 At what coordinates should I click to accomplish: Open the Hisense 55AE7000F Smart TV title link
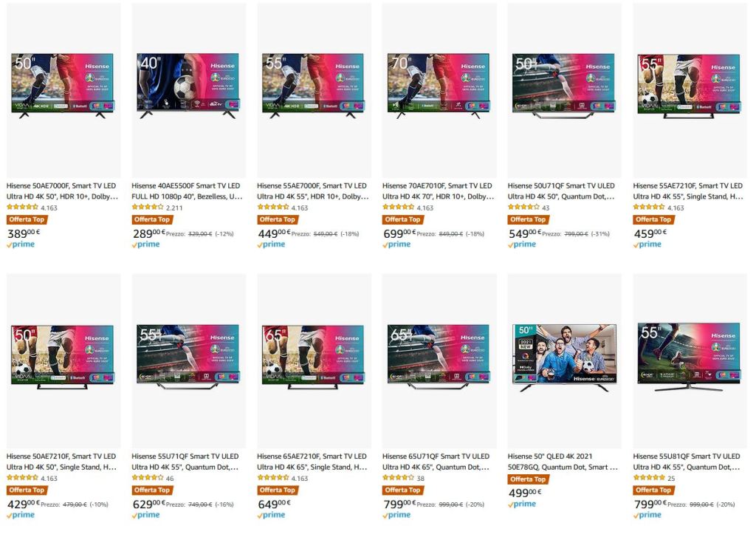[313, 191]
